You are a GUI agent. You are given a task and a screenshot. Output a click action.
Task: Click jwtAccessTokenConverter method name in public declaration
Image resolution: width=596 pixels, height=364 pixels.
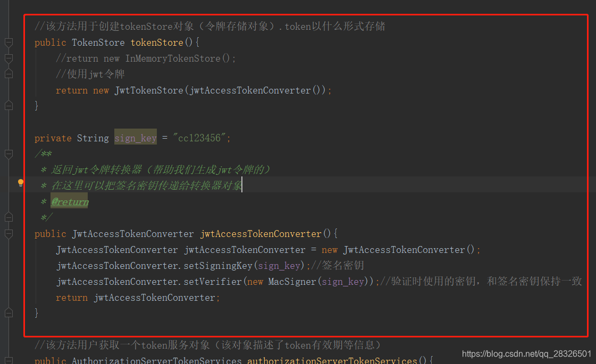click(x=261, y=234)
